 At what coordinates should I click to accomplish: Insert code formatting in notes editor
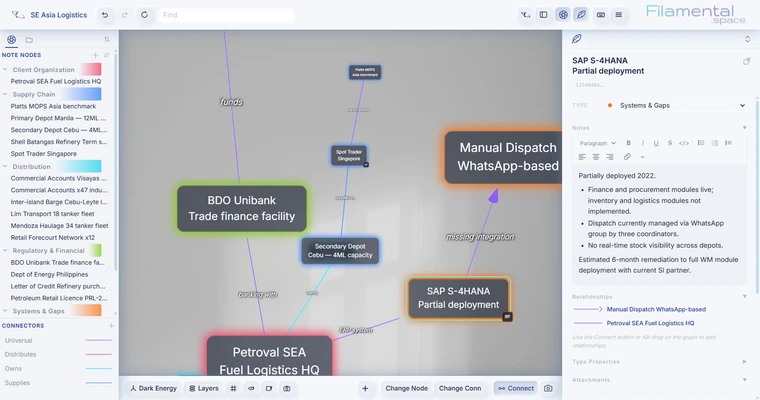coord(684,143)
